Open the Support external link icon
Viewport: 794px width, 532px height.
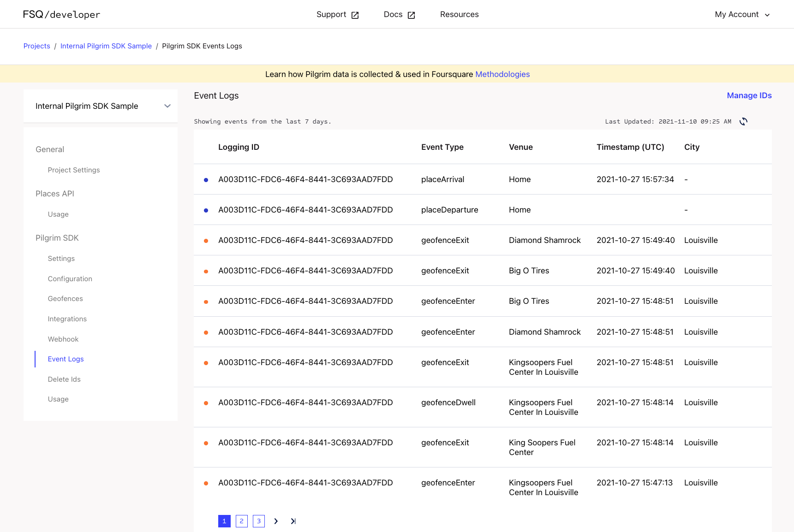point(355,15)
